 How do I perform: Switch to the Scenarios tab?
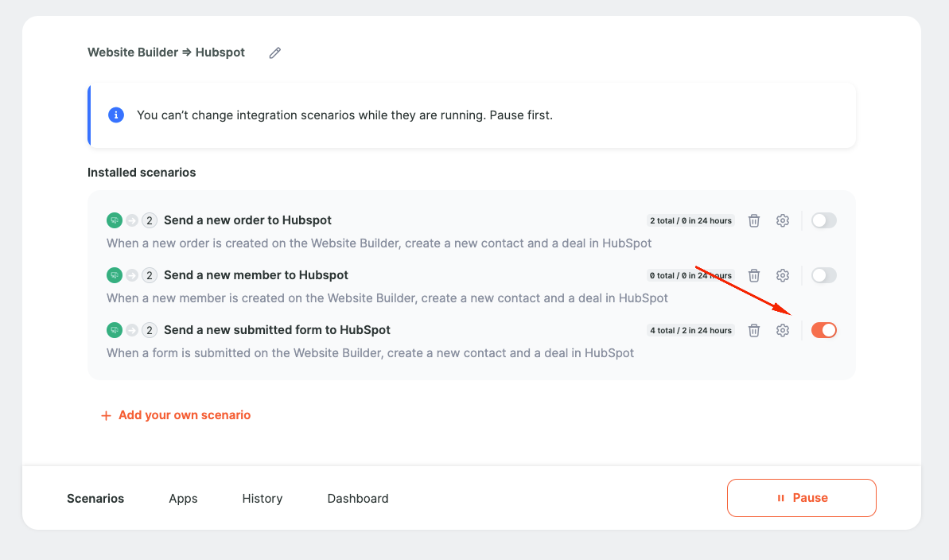[x=95, y=498]
